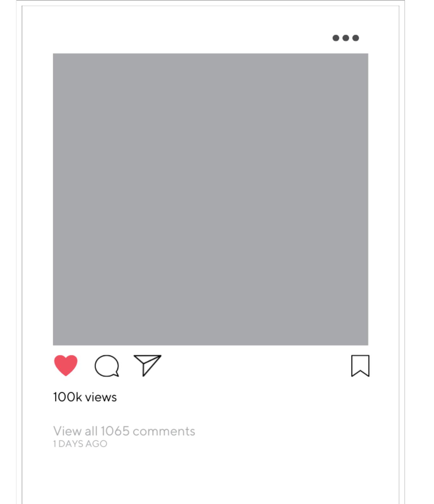Click the leftmost dot of the options menu
Viewport: 434px width, 504px height.
point(336,38)
